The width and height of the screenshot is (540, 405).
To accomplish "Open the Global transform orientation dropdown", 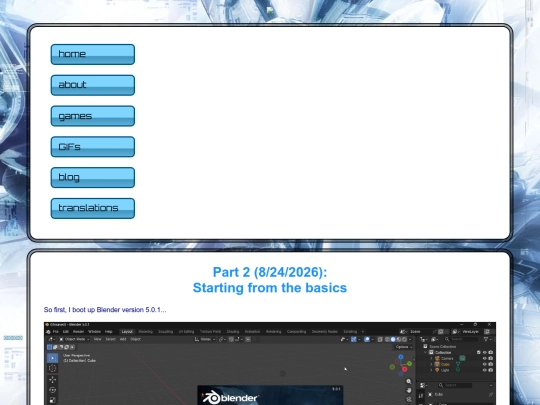I will [x=205, y=339].
